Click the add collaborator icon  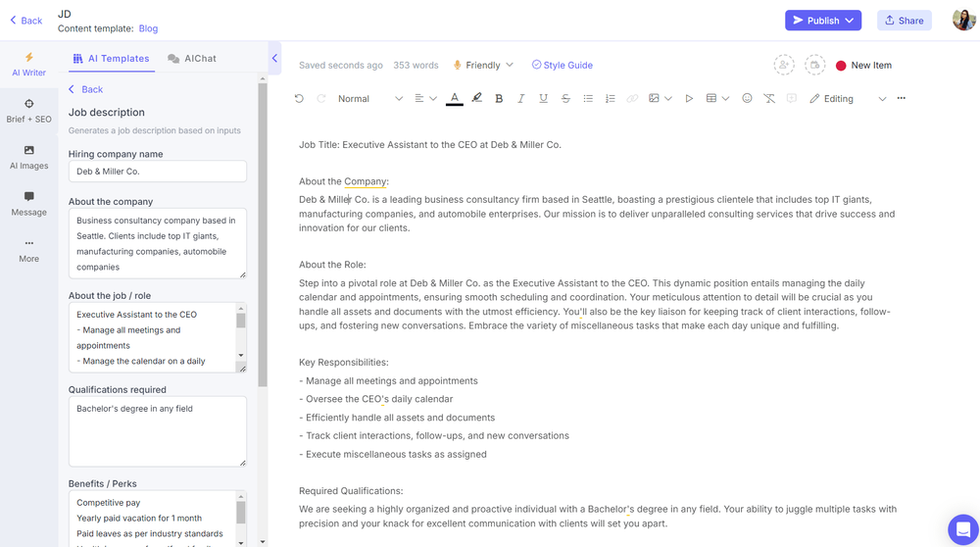tap(784, 65)
